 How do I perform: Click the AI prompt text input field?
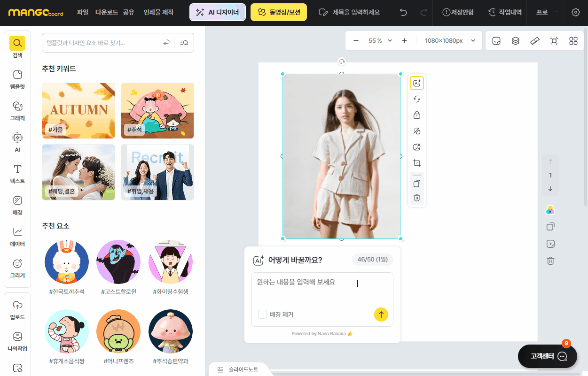tap(322, 289)
